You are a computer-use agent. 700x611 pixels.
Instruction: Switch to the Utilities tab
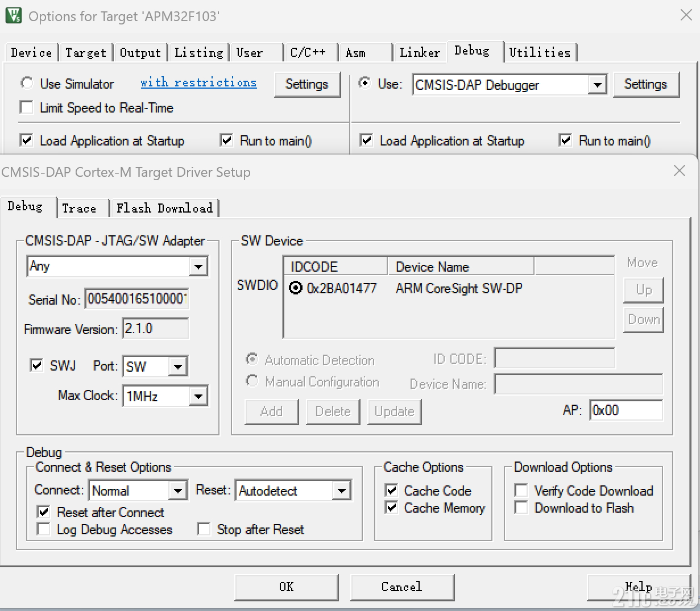540,53
